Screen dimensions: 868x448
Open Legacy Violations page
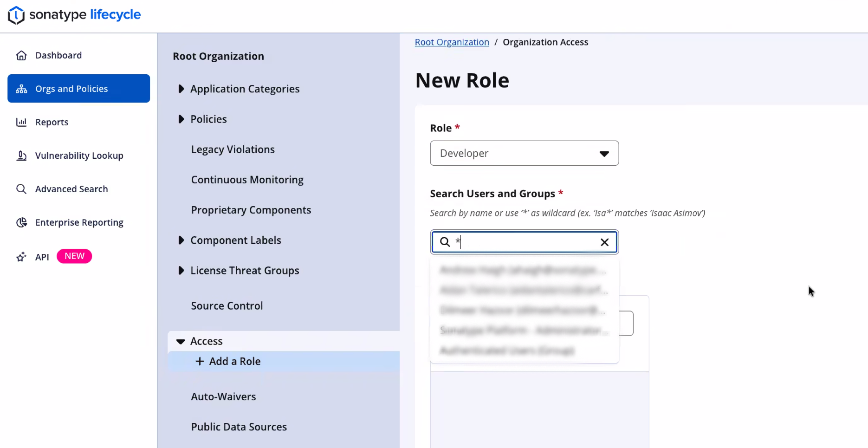coord(233,149)
